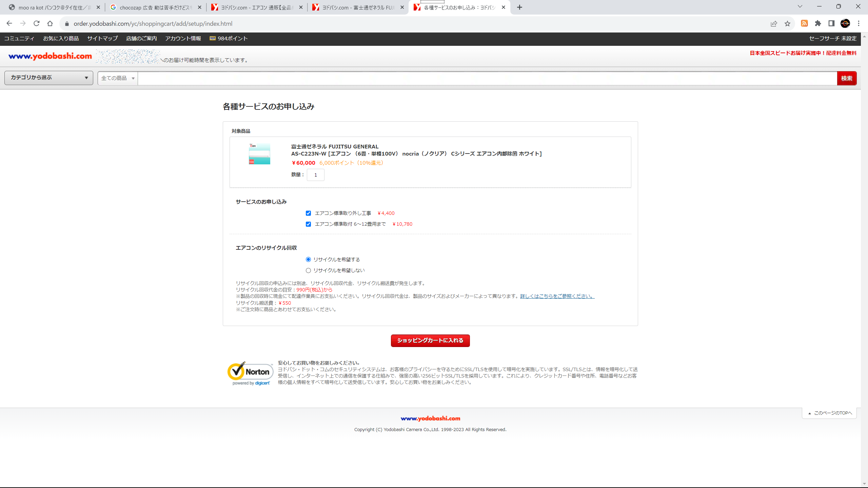
Task: Click the site lock security icon
Action: pos(67,24)
